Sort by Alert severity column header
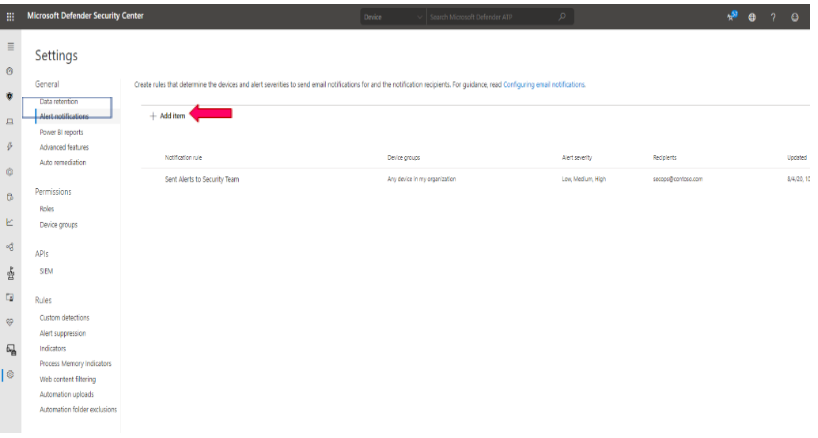The width and height of the screenshot is (818, 438). point(577,157)
